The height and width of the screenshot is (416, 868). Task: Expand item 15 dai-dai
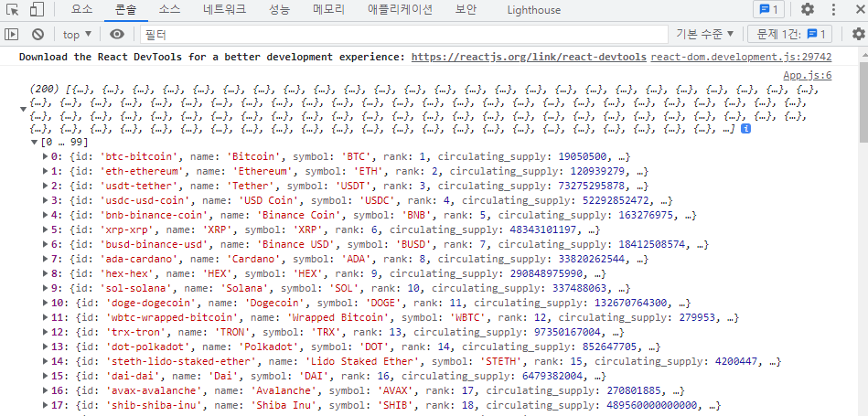tap(46, 376)
